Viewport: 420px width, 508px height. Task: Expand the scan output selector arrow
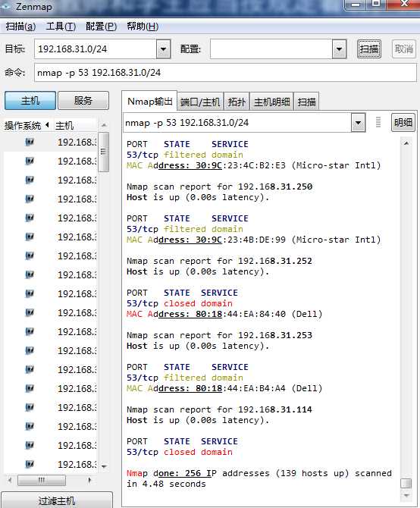[358, 123]
